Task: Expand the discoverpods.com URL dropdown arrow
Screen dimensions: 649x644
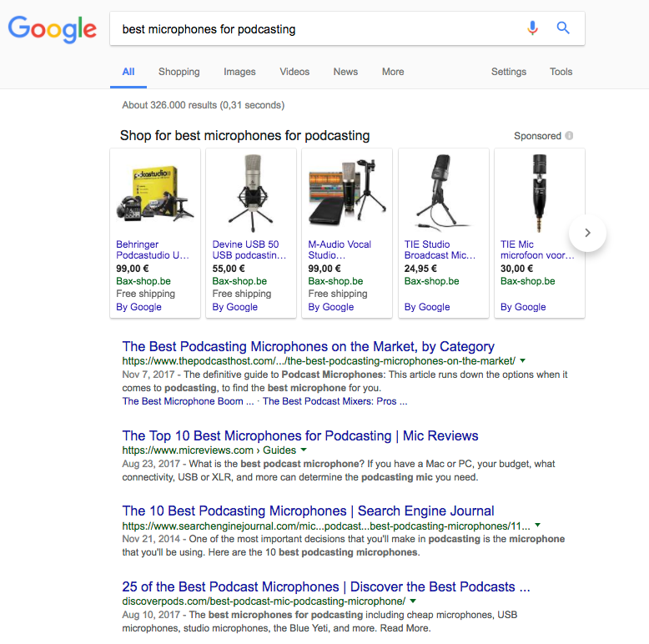Action: pyautogui.click(x=413, y=601)
